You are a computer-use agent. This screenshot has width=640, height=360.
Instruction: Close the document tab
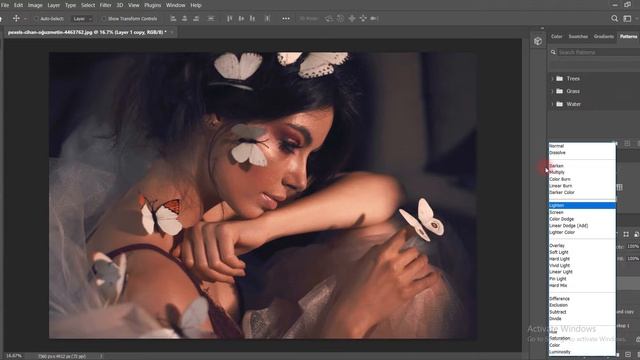tap(172, 32)
